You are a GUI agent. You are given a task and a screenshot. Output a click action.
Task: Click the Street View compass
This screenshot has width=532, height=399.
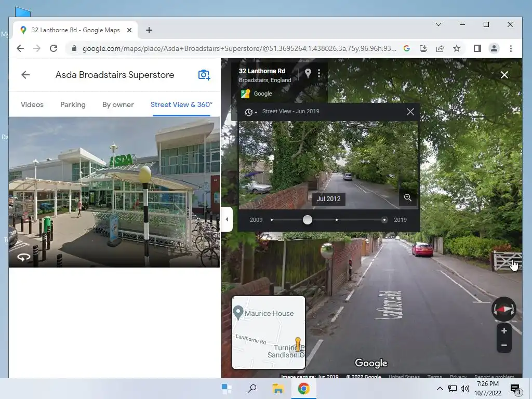tap(504, 309)
